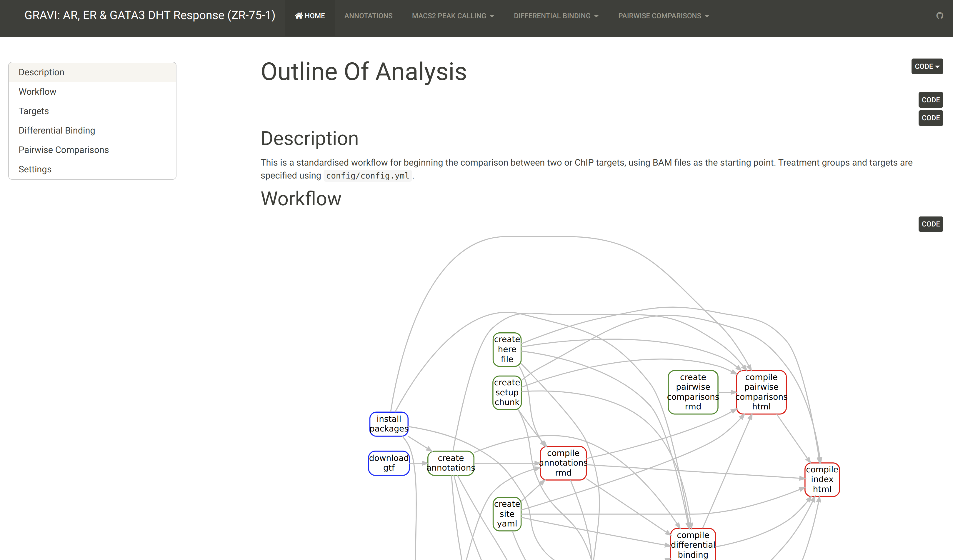This screenshot has height=560, width=953.
Task: Open Differential Binding in sidebar contents
Action: 57,131
